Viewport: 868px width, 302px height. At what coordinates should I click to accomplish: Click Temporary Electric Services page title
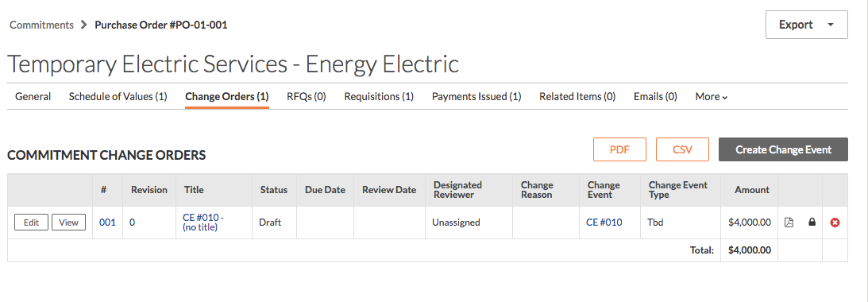pos(233,64)
